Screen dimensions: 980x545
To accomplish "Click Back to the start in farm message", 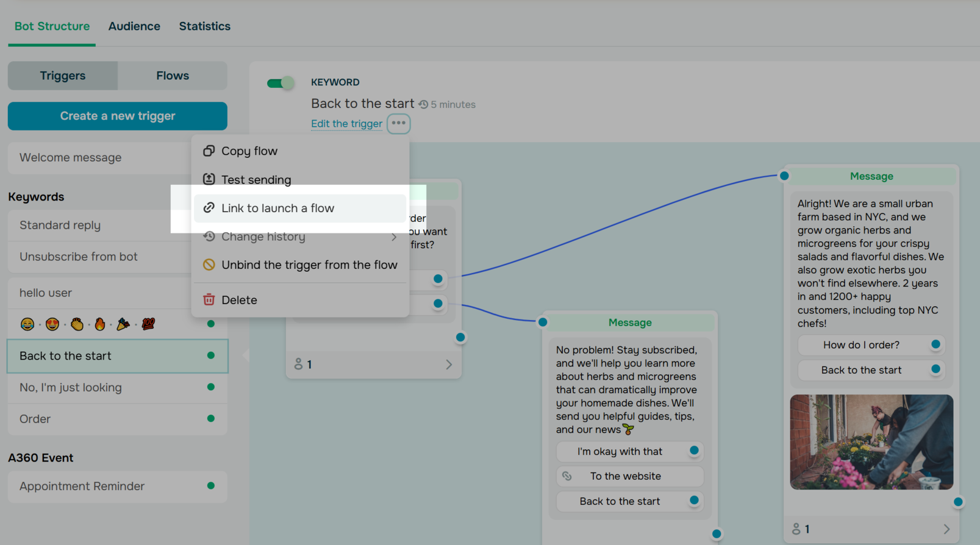I will click(871, 370).
